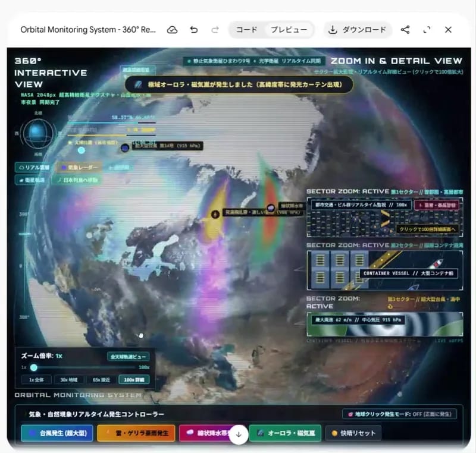Select the 100x 詳細 zoom preset
The height and width of the screenshot is (453, 476).
click(x=134, y=380)
